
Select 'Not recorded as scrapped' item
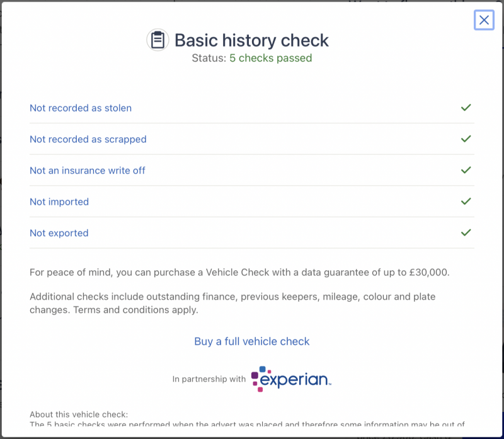point(88,139)
